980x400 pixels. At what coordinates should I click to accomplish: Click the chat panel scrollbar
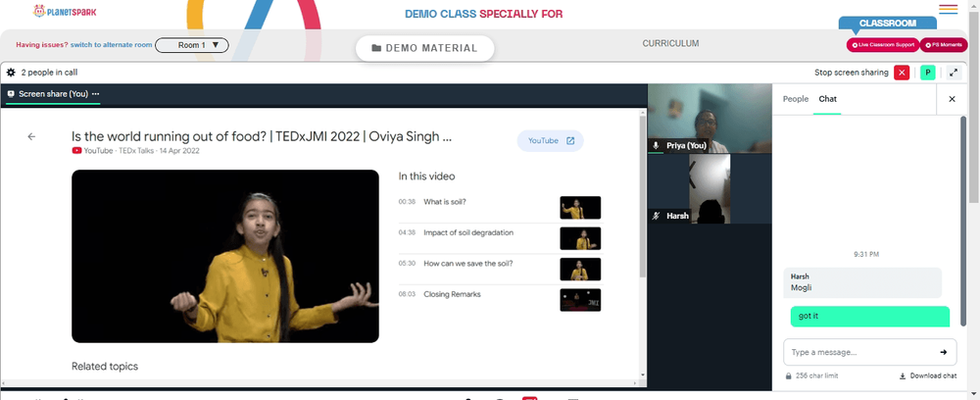(x=963, y=221)
